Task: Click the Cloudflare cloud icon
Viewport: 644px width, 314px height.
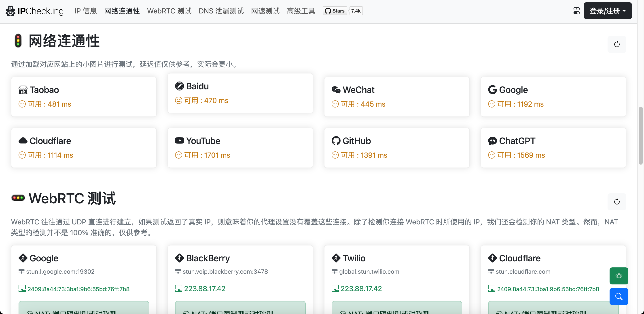Action: [x=23, y=141]
